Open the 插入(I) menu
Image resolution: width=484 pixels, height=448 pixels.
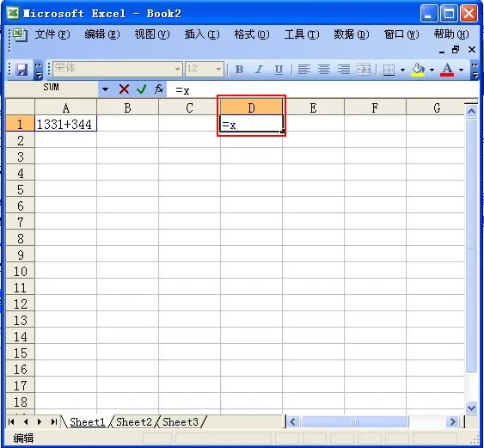point(202,34)
